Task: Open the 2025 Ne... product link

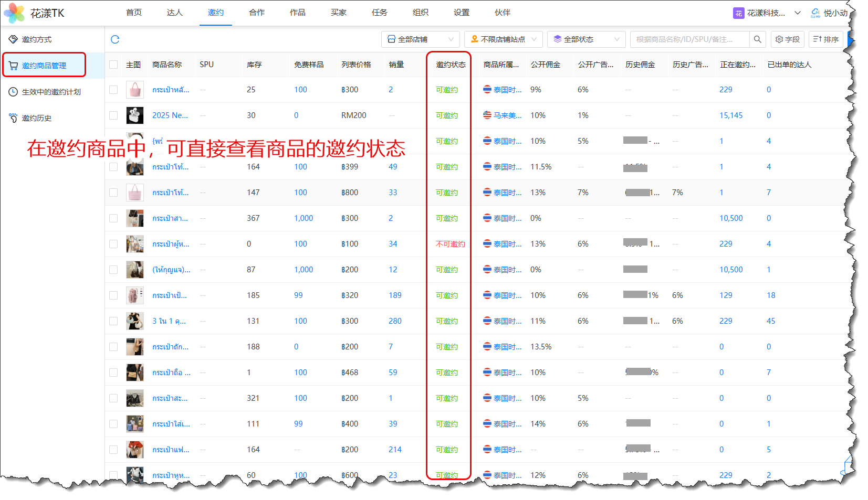Action: [170, 115]
